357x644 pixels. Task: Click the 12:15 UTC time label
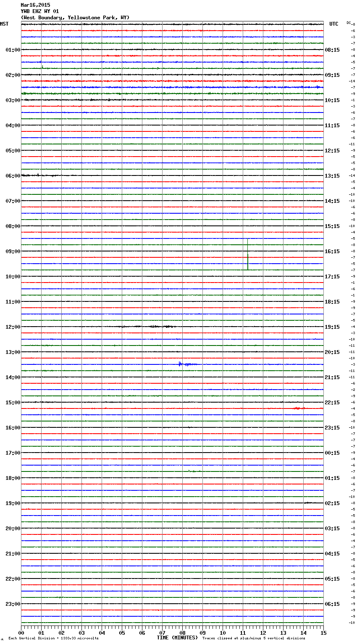pyautogui.click(x=332, y=151)
